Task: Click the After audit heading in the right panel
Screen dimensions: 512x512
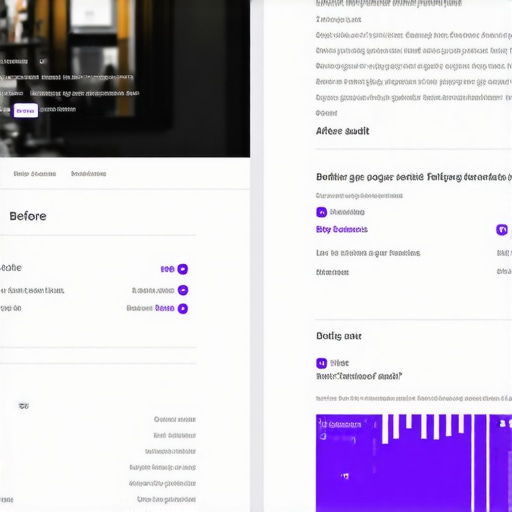Action: click(342, 131)
